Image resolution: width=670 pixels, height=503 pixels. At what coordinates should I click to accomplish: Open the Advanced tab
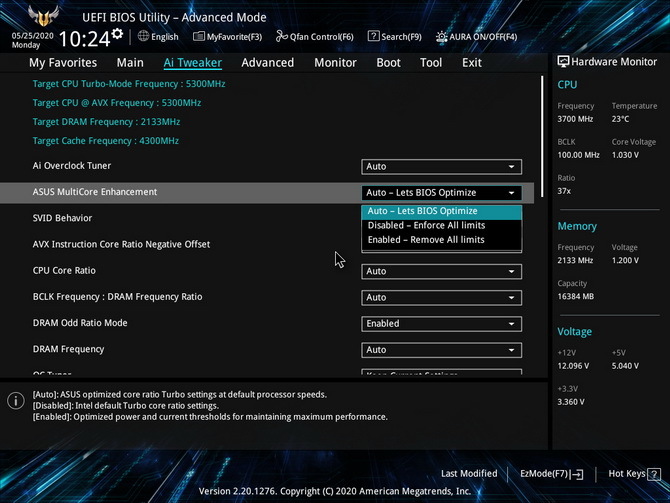click(267, 63)
